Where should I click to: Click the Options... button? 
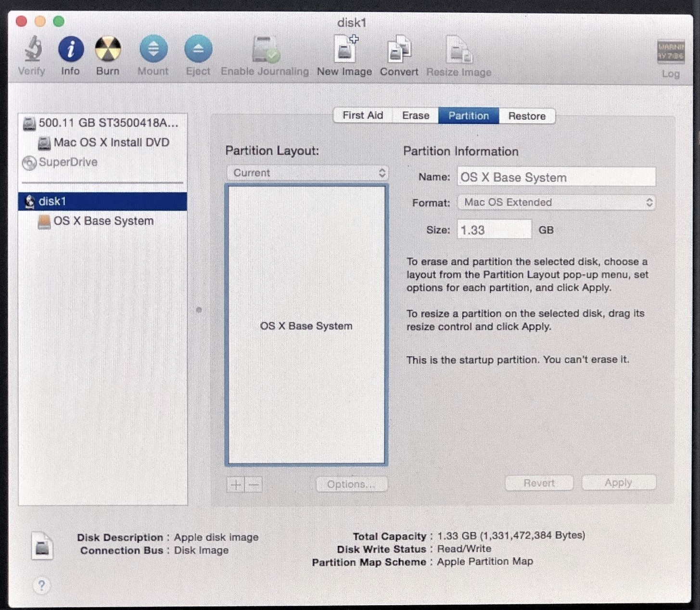[x=352, y=484]
